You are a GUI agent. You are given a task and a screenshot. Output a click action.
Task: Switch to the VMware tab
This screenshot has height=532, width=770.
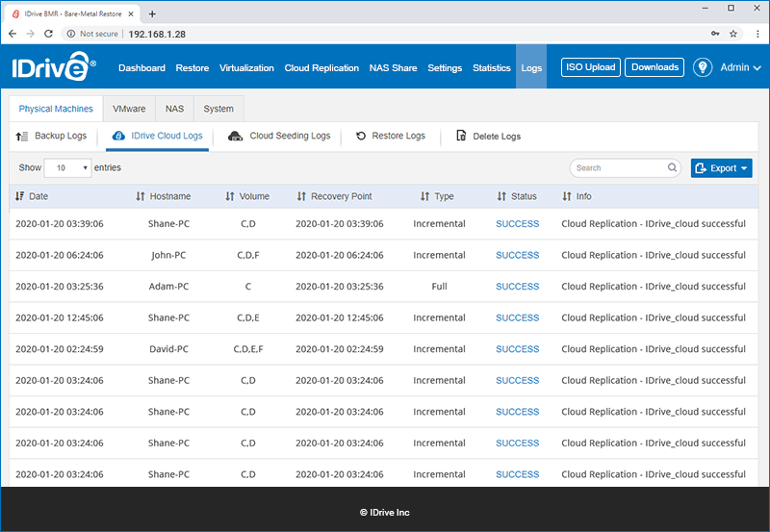point(129,109)
